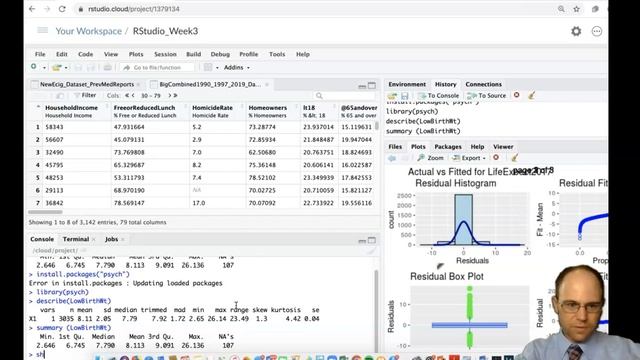Open the recent files dropdown arrow
The width and height of the screenshot is (640, 360).
point(66,68)
